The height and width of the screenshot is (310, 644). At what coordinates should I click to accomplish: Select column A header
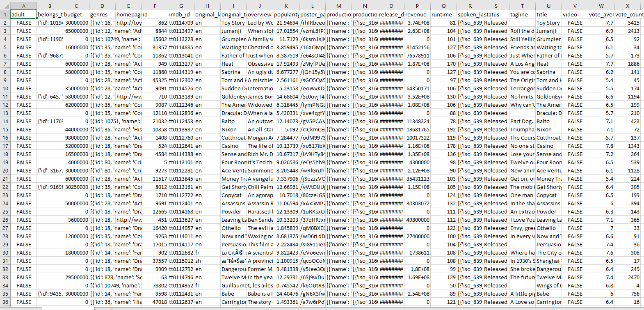[24, 6]
